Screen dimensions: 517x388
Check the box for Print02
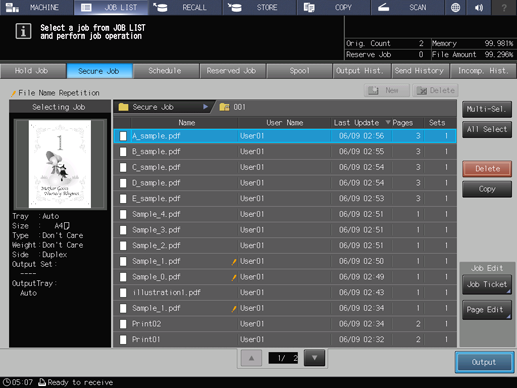(123, 324)
